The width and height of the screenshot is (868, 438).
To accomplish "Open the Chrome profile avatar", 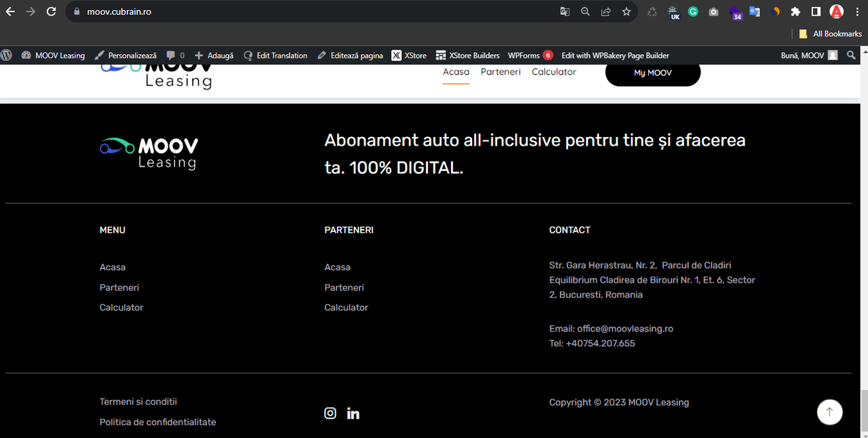I will [x=837, y=12].
